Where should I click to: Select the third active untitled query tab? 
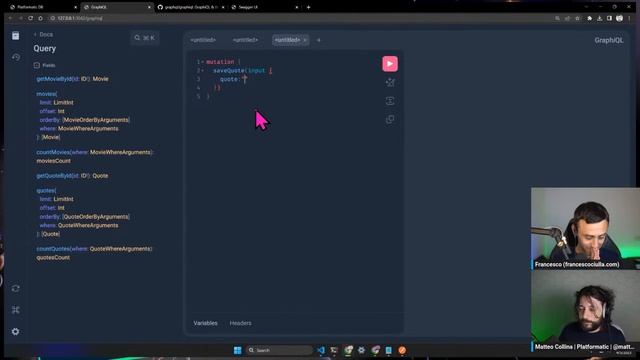(287, 40)
